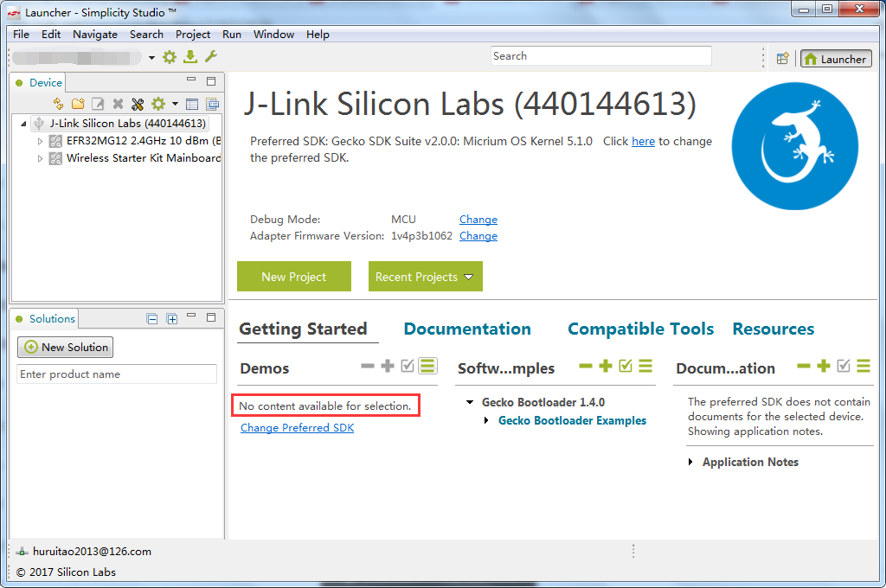886x588 pixels.
Task: Maximize the Solutions panel
Action: click(211, 317)
